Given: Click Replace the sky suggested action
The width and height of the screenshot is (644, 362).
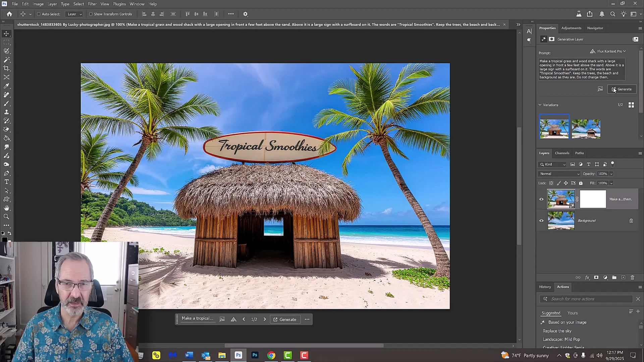Looking at the screenshot, I should [557, 331].
